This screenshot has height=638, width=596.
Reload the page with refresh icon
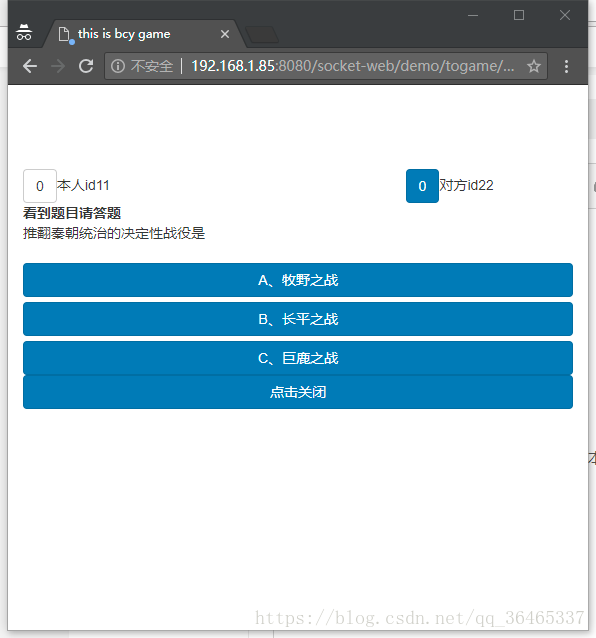pos(86,66)
